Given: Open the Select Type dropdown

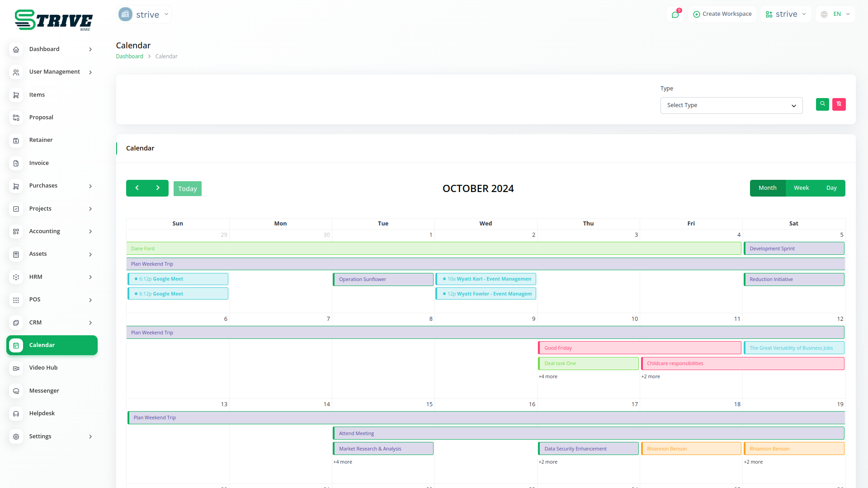Looking at the screenshot, I should 731,105.
